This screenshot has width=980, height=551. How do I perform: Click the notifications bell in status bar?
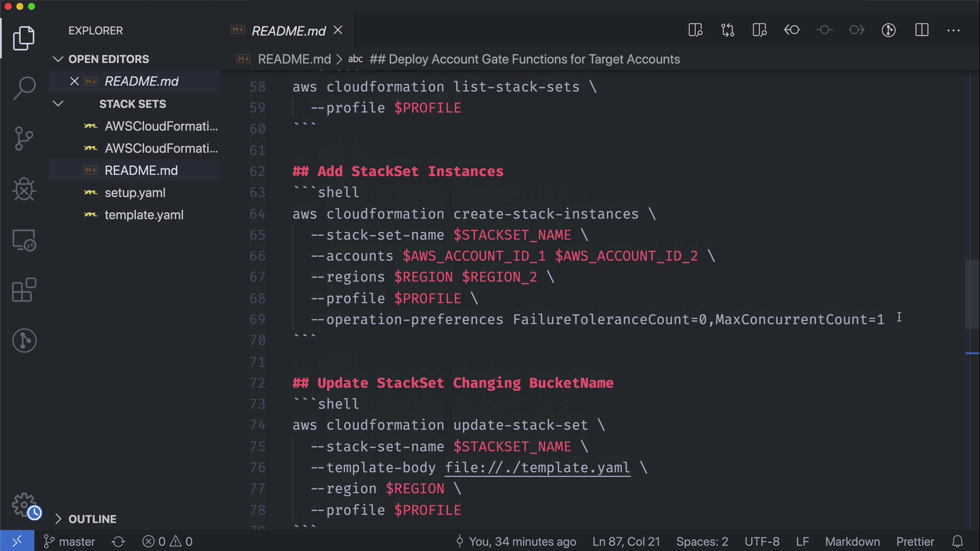pos(958,541)
